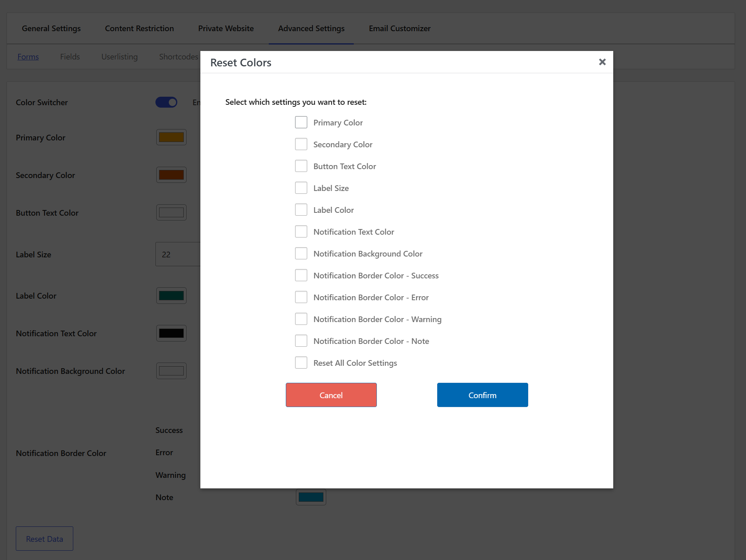The height and width of the screenshot is (560, 746).
Task: Click 'Select which settings you want to reset' text
Action: point(296,102)
